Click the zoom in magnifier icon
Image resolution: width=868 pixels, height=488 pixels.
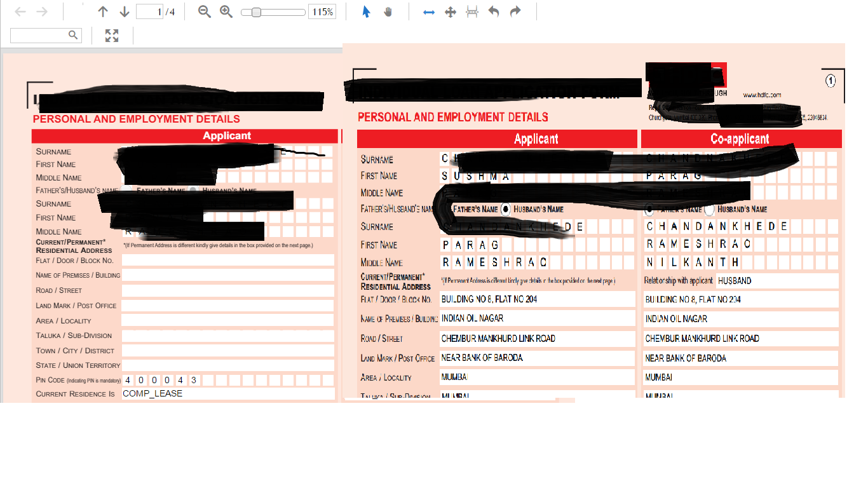click(x=226, y=12)
